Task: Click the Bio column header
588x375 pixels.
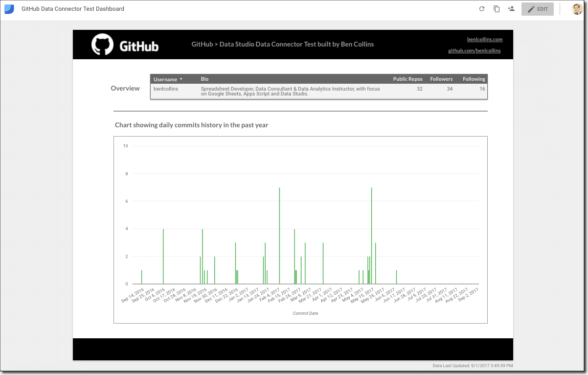Action: pos(204,79)
